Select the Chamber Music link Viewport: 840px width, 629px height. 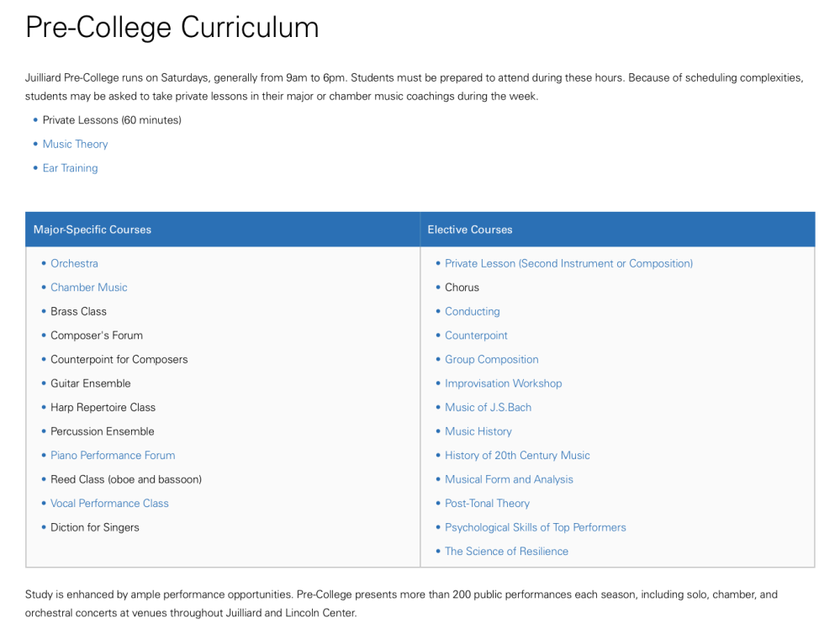[x=88, y=288]
